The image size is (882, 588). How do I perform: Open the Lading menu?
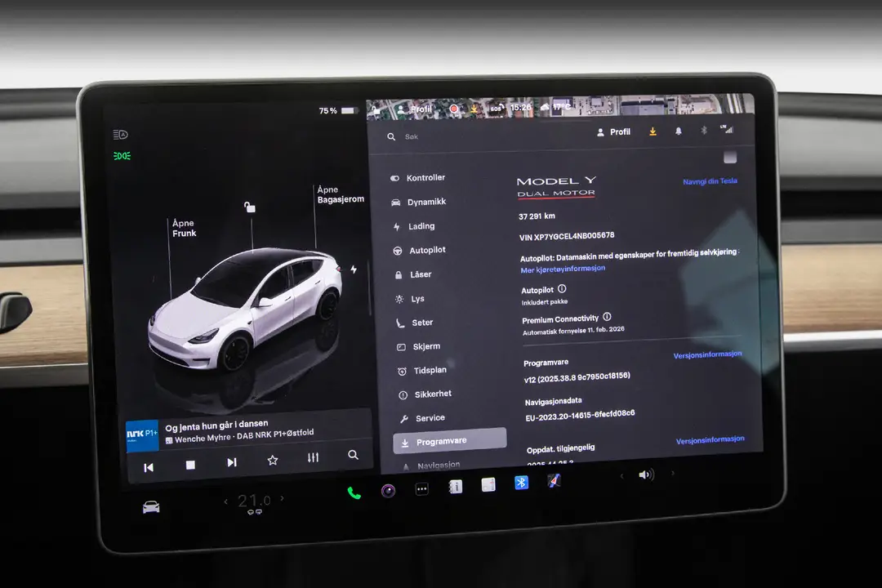coord(414,226)
